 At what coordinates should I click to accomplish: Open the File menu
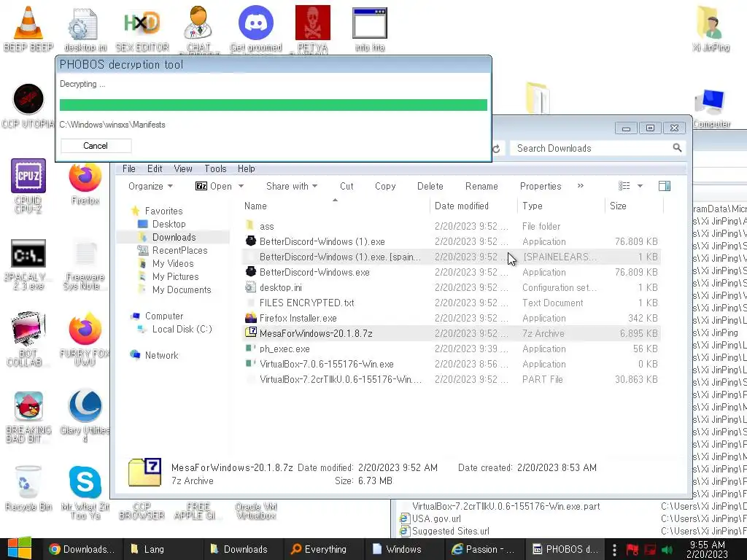[128, 168]
